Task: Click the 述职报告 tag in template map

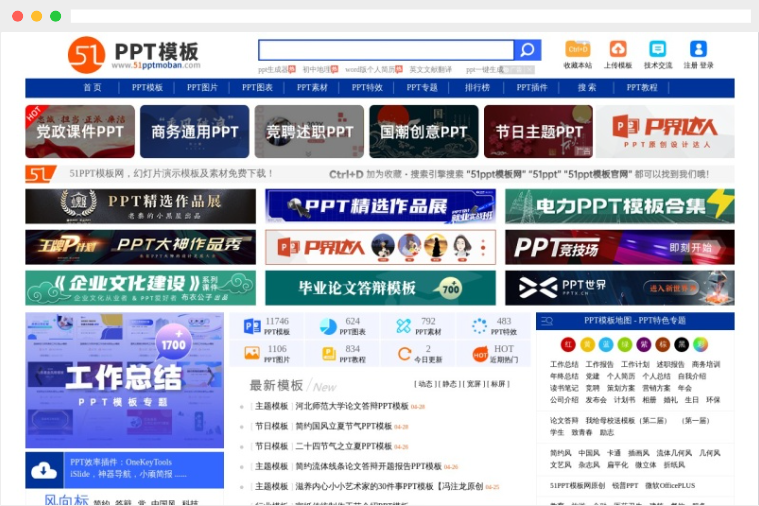Action: tap(670, 364)
